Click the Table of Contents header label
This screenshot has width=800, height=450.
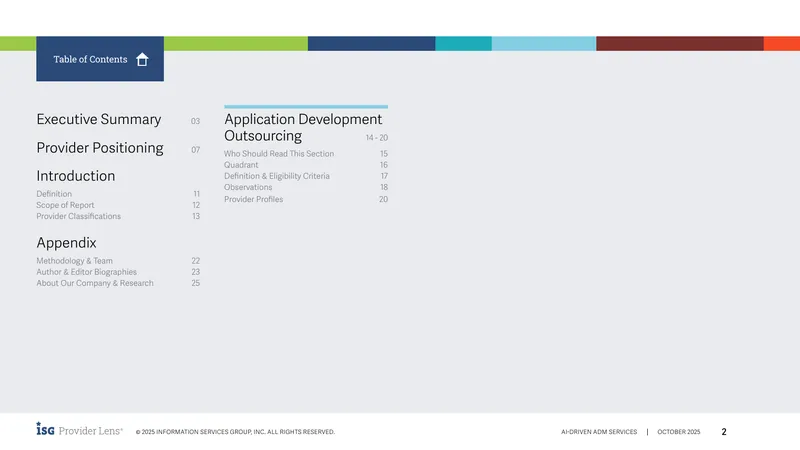pos(90,59)
